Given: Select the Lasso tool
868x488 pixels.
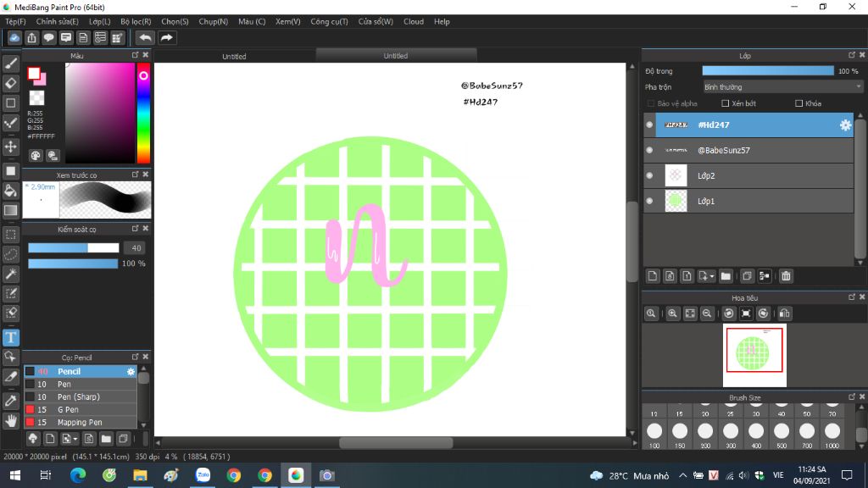Looking at the screenshot, I should (x=10, y=254).
